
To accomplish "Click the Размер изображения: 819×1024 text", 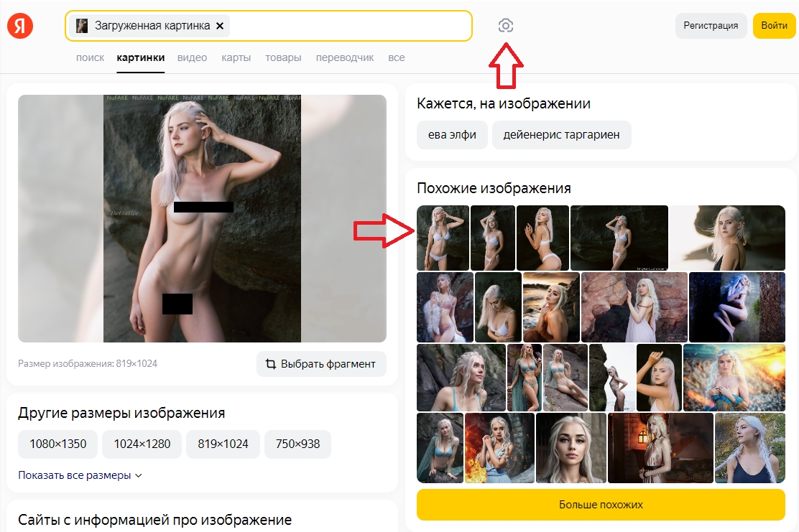I will click(88, 363).
